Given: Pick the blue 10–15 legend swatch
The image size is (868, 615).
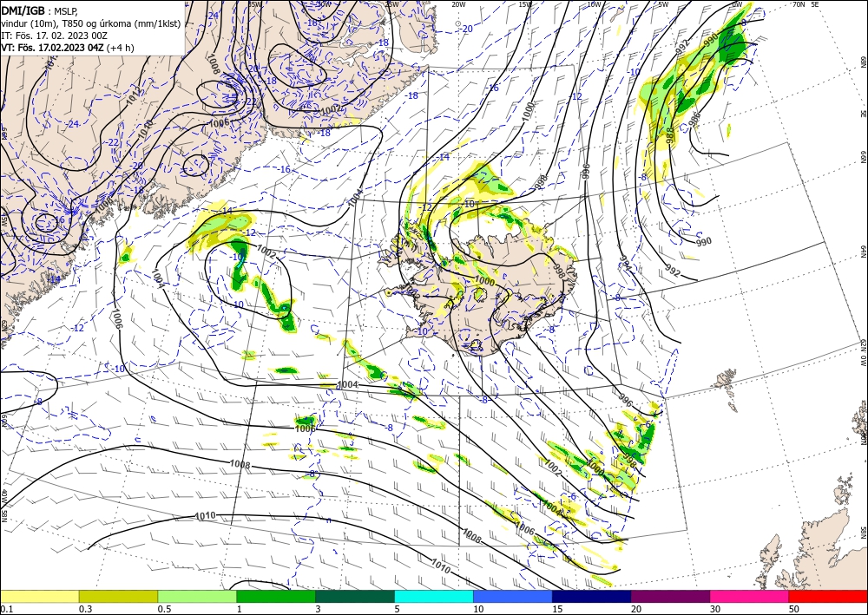Looking at the screenshot, I should pyautogui.click(x=513, y=596).
